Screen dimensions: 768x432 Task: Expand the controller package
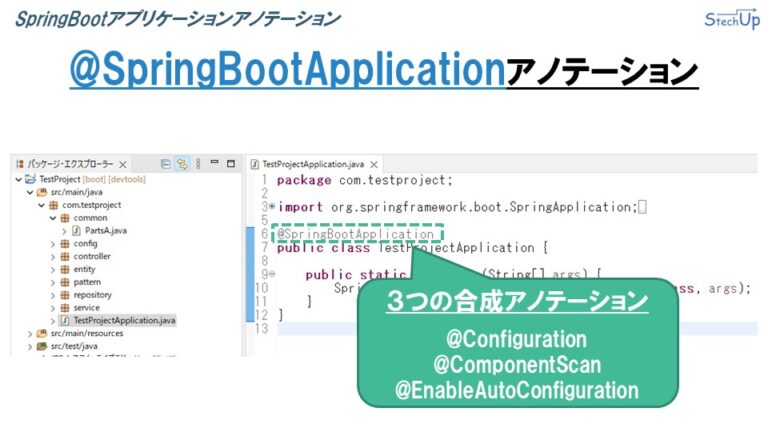point(53,256)
